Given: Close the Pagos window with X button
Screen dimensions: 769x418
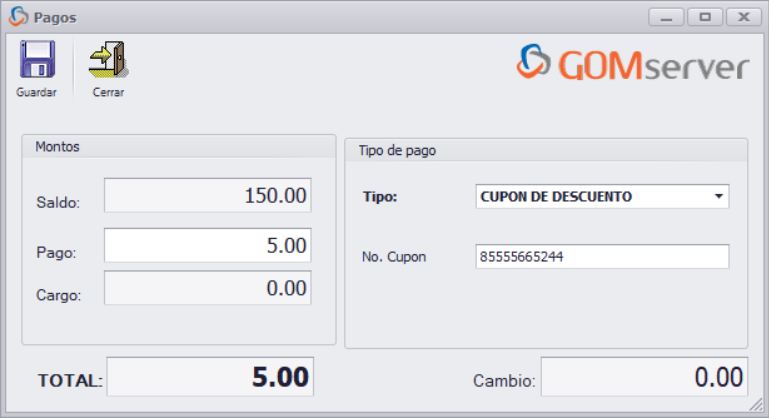Looking at the screenshot, I should 743,17.
